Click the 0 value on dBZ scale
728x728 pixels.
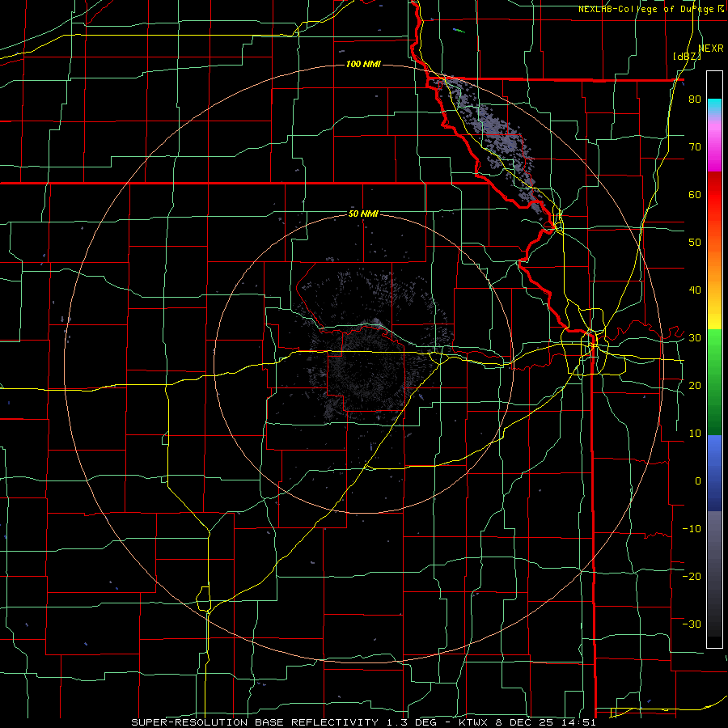click(x=698, y=481)
